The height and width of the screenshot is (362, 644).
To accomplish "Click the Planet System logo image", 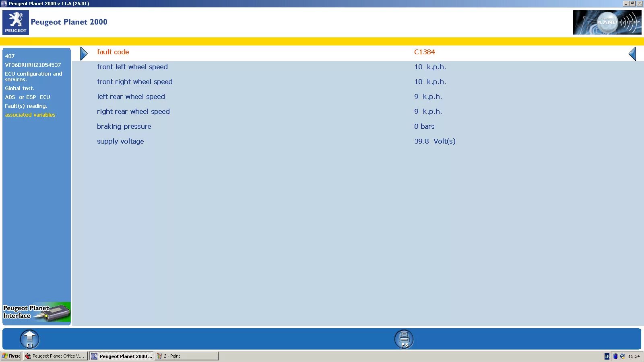I will (x=607, y=23).
